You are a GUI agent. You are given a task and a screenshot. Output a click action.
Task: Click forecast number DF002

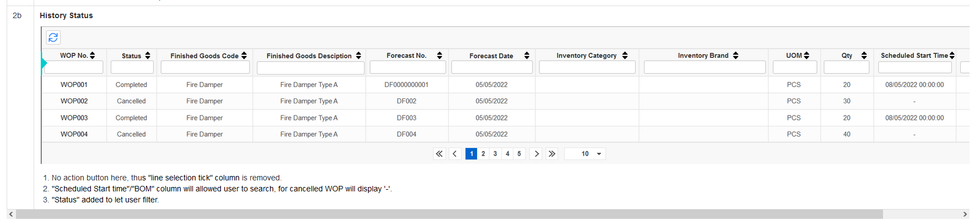pos(407,101)
